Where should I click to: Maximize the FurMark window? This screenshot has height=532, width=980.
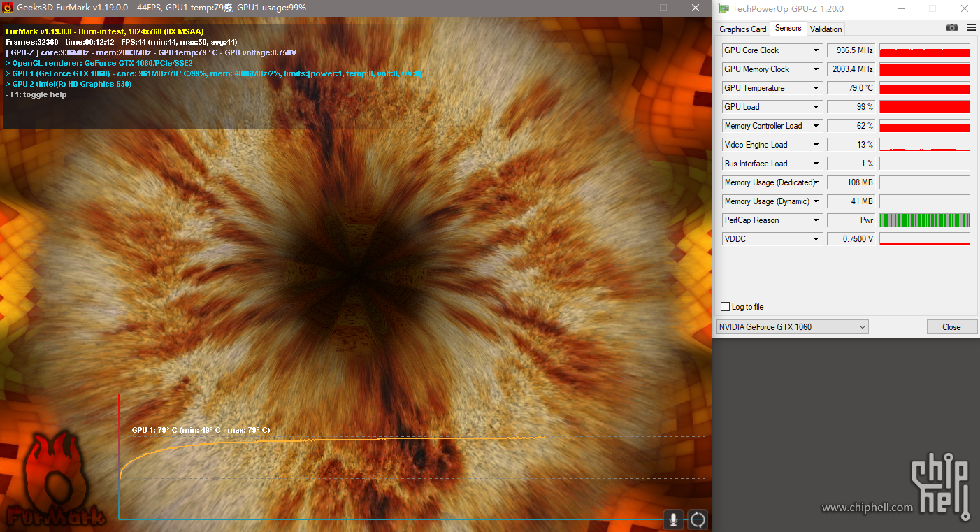(663, 8)
